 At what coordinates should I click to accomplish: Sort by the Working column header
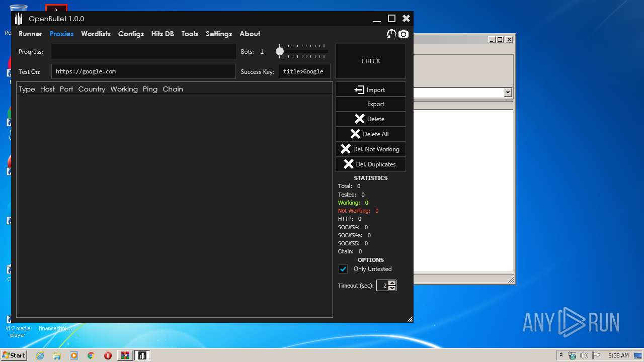[x=124, y=89]
